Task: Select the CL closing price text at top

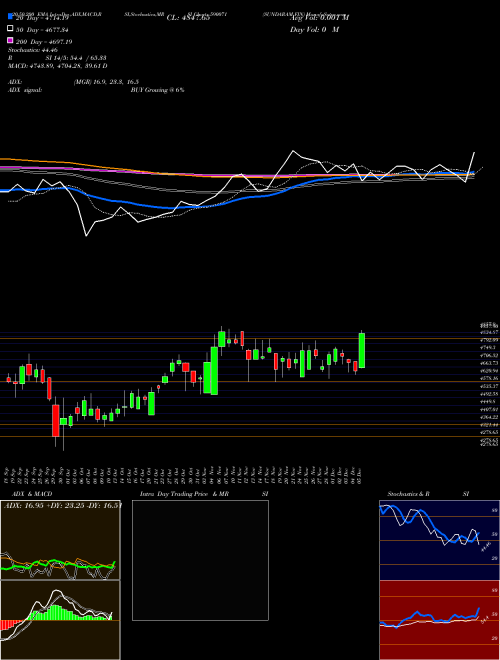Action: click(x=188, y=18)
